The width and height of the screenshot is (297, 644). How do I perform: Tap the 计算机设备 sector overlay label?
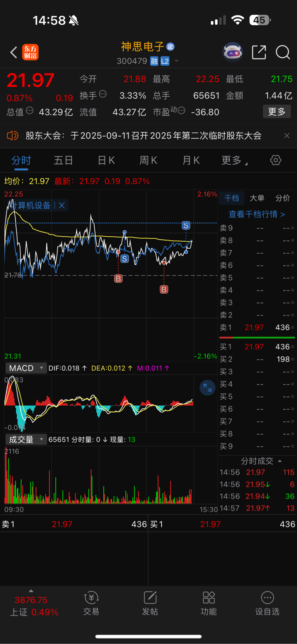click(31, 205)
